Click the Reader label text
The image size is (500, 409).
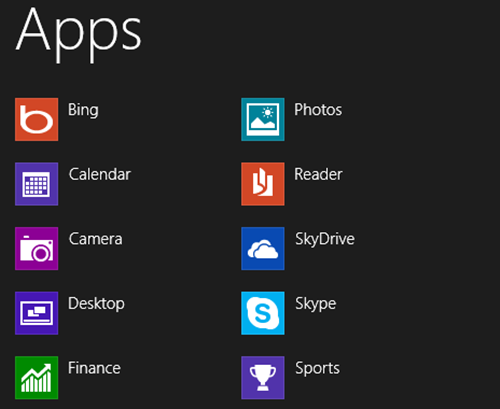(x=318, y=174)
